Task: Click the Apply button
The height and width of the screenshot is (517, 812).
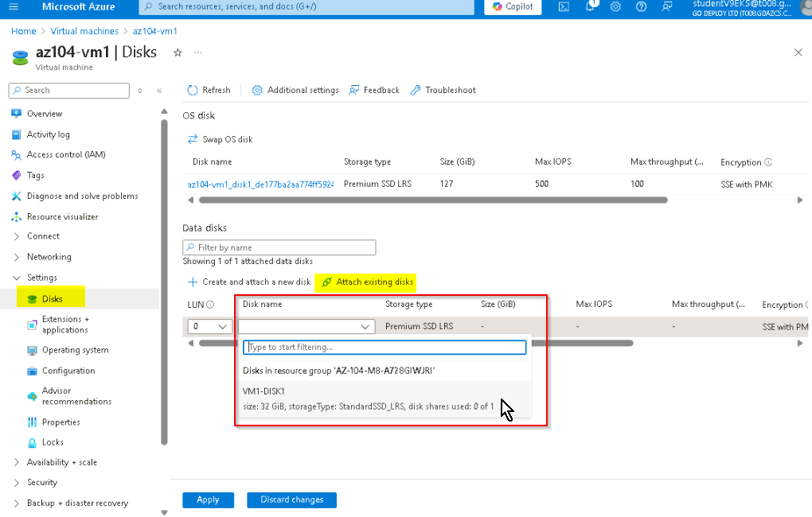Action: pos(209,500)
